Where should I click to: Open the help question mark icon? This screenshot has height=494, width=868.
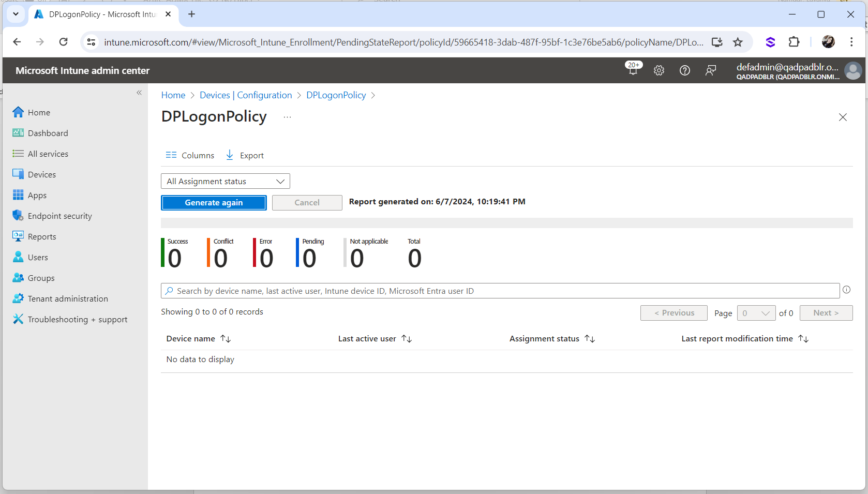coord(684,70)
